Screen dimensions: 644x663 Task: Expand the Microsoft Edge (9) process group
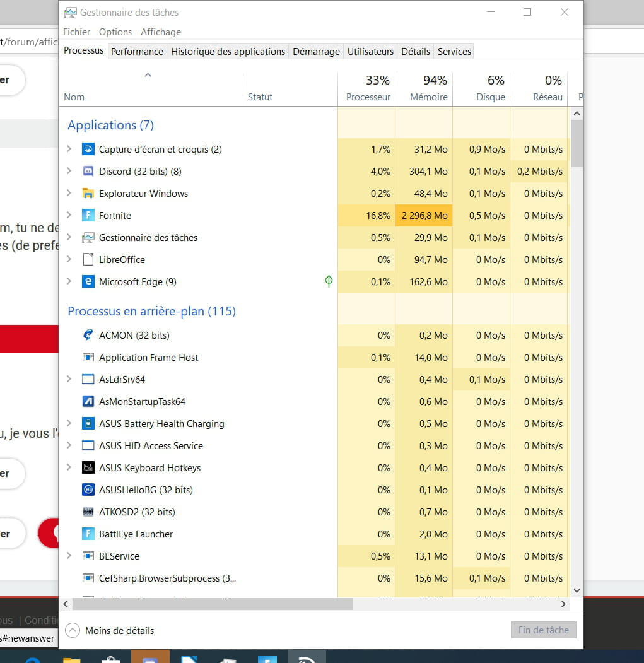[x=69, y=281]
